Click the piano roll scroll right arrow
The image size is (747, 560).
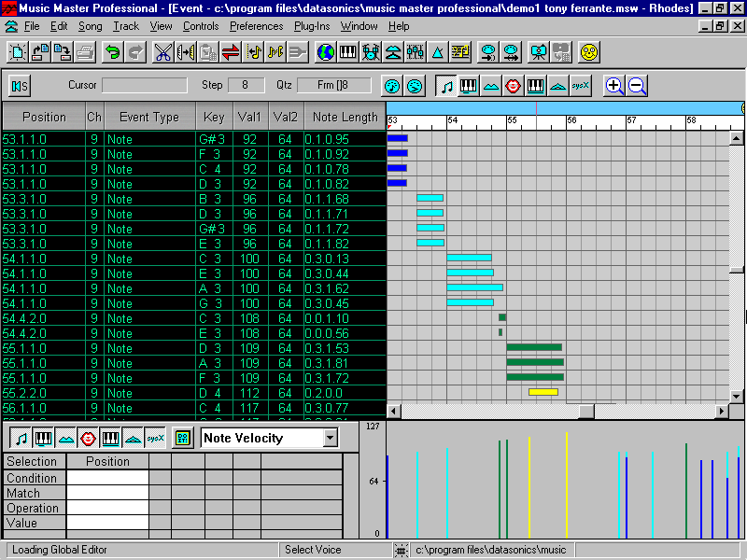722,411
